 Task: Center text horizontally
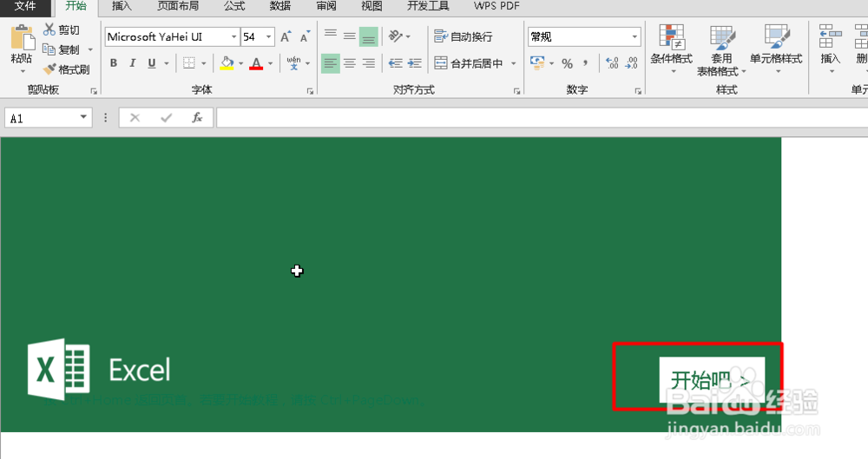(349, 63)
